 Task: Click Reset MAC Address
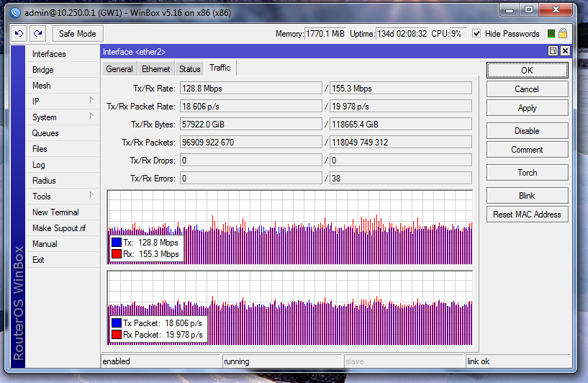(528, 215)
